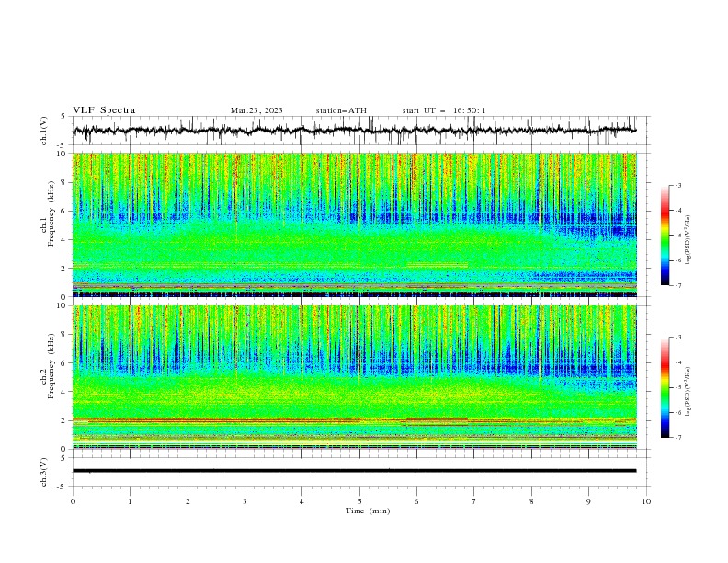Click the 'ch.3(V)' waveform axis label
This screenshot has height=563, width=728.
click(44, 472)
